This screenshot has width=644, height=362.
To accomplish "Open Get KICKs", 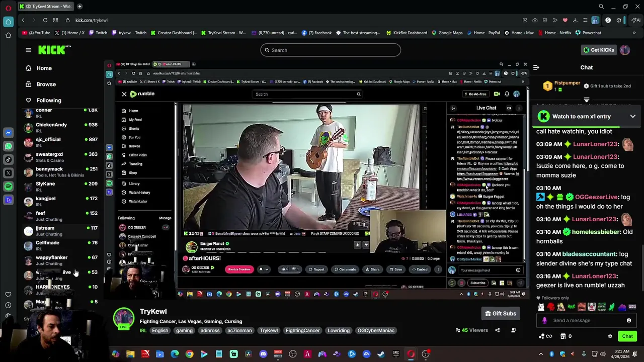I will (598, 50).
